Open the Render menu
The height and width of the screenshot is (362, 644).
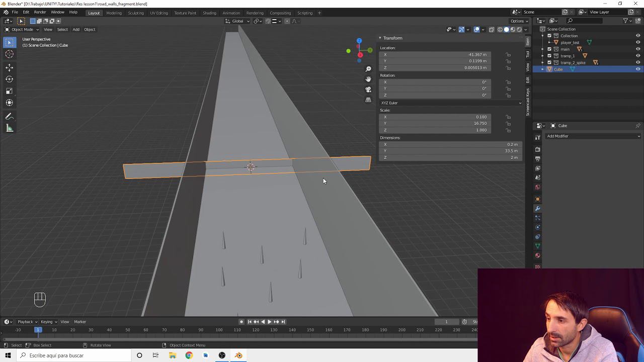40,12
